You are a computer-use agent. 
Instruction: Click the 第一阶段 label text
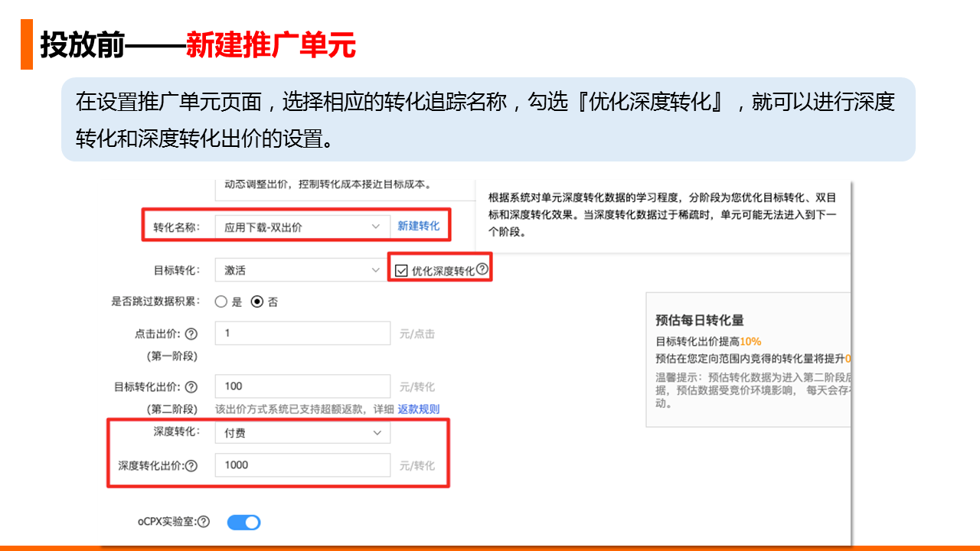(x=171, y=356)
